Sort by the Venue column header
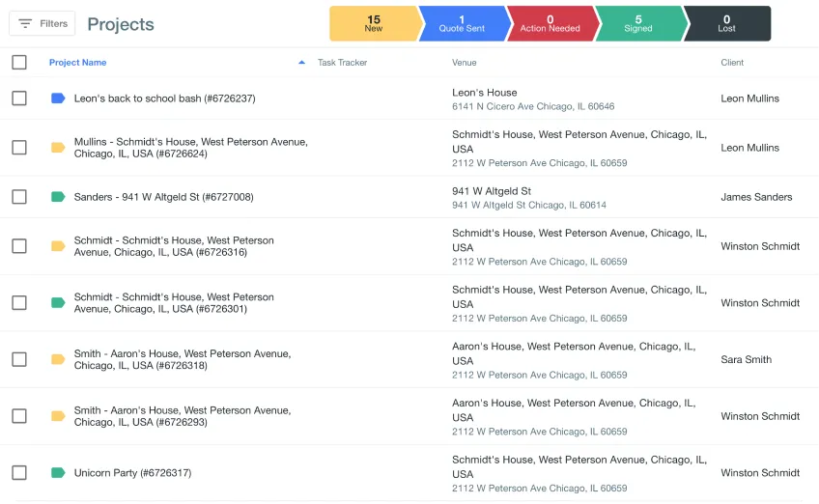 click(464, 63)
